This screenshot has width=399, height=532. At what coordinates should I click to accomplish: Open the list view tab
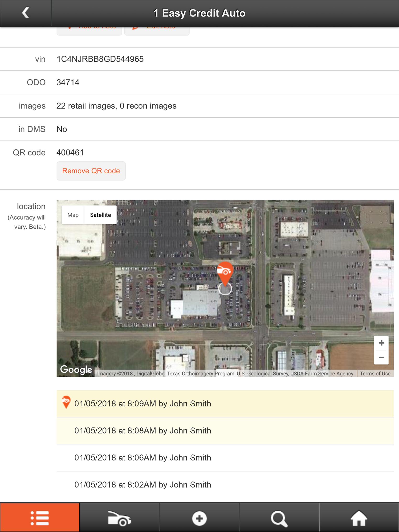pyautogui.click(x=40, y=518)
